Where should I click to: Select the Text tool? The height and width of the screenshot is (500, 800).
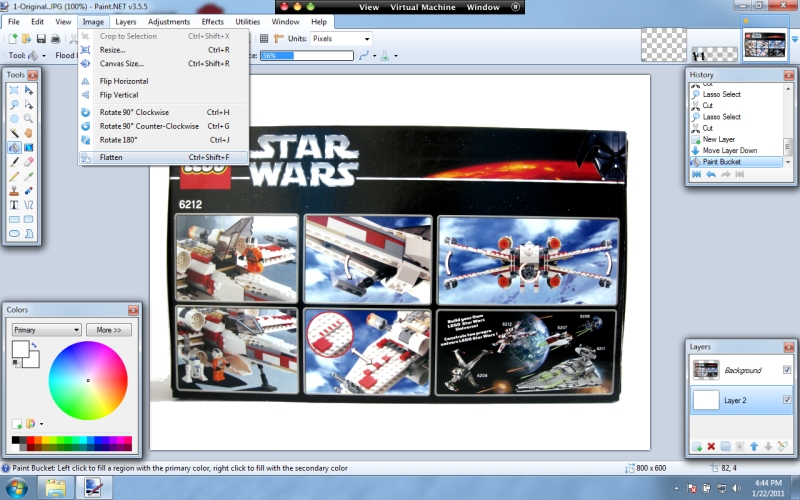14,205
